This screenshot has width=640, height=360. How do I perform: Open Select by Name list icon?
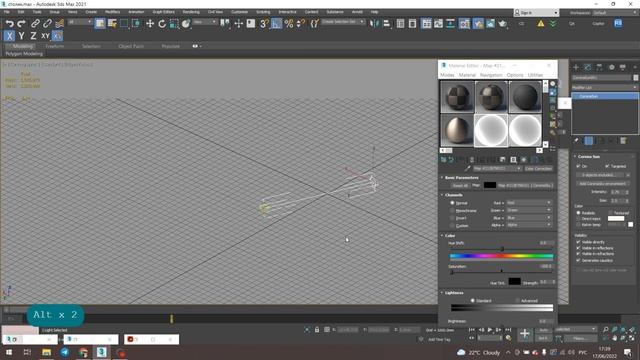pyautogui.click(x=112, y=24)
